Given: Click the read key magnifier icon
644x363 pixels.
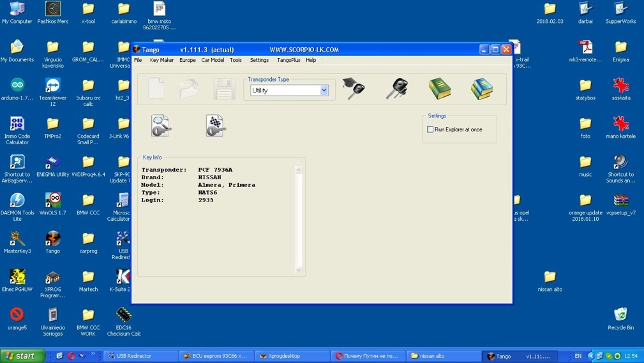Looking at the screenshot, I should pyautogui.click(x=161, y=126).
